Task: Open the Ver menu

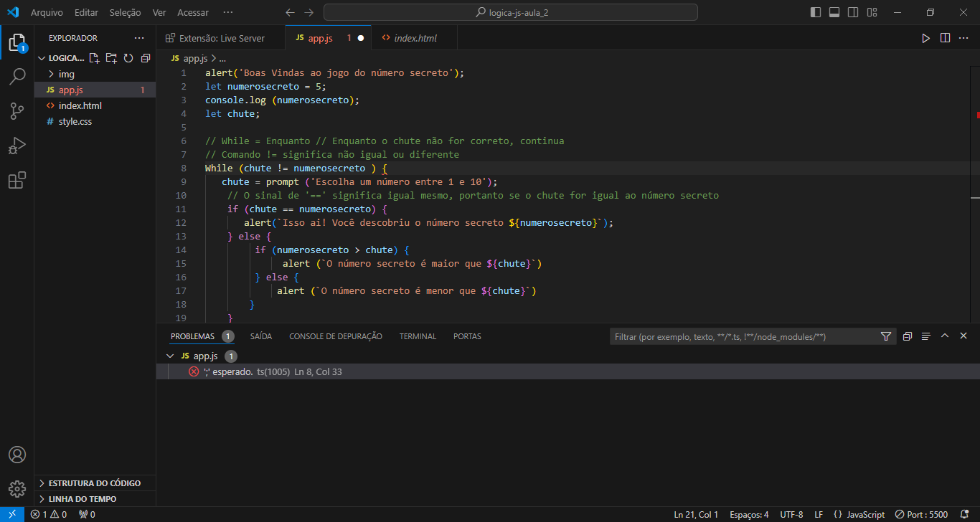Action: [159, 12]
